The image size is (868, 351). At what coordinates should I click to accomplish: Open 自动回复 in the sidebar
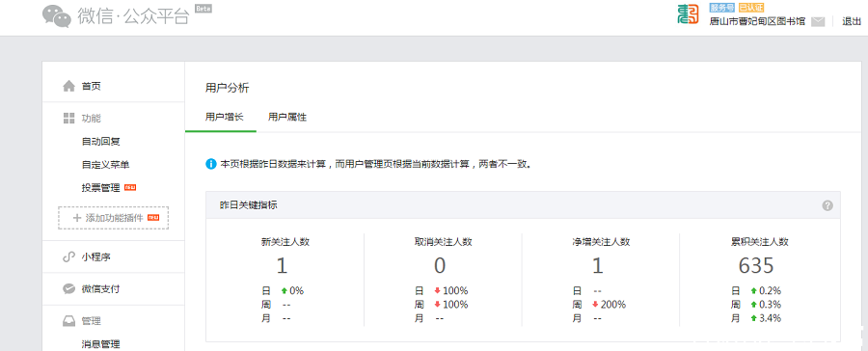tap(100, 142)
